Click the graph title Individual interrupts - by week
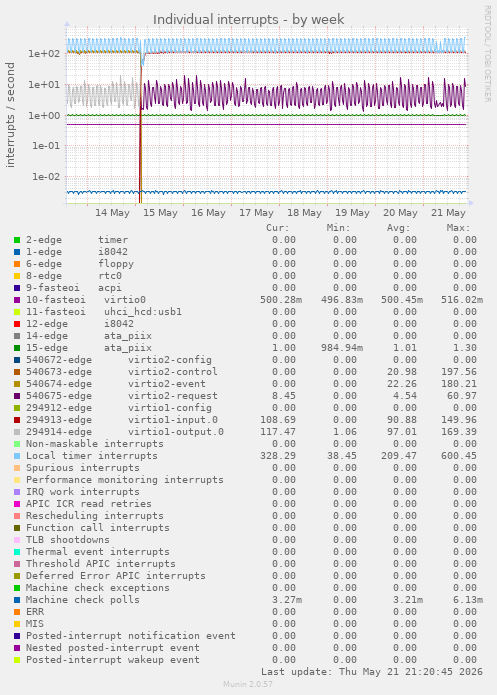The image size is (497, 695). (x=248, y=20)
